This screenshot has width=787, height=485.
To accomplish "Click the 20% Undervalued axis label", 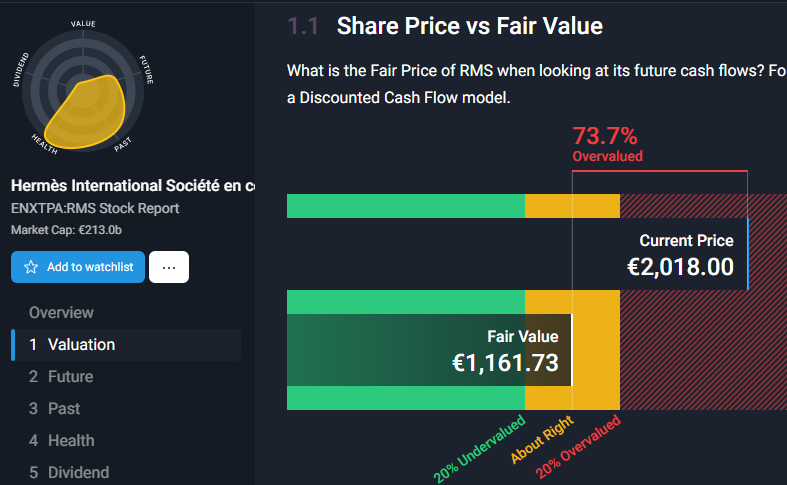I will (479, 448).
